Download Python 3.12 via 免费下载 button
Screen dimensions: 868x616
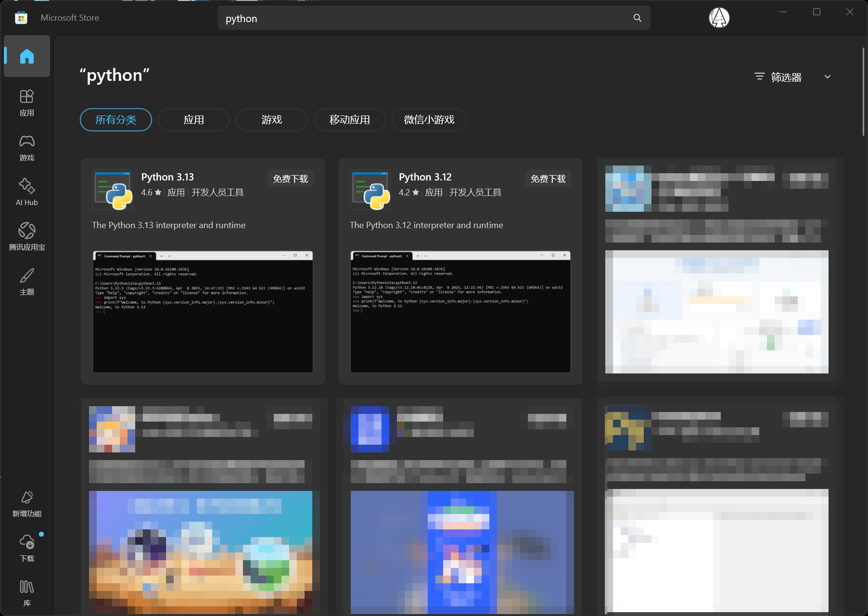pos(548,178)
